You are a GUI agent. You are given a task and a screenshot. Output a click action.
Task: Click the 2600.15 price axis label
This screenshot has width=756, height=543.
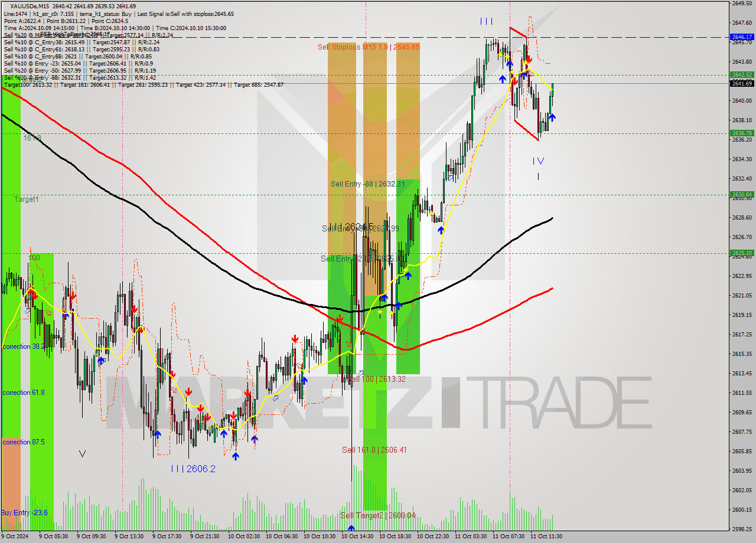tap(742, 509)
